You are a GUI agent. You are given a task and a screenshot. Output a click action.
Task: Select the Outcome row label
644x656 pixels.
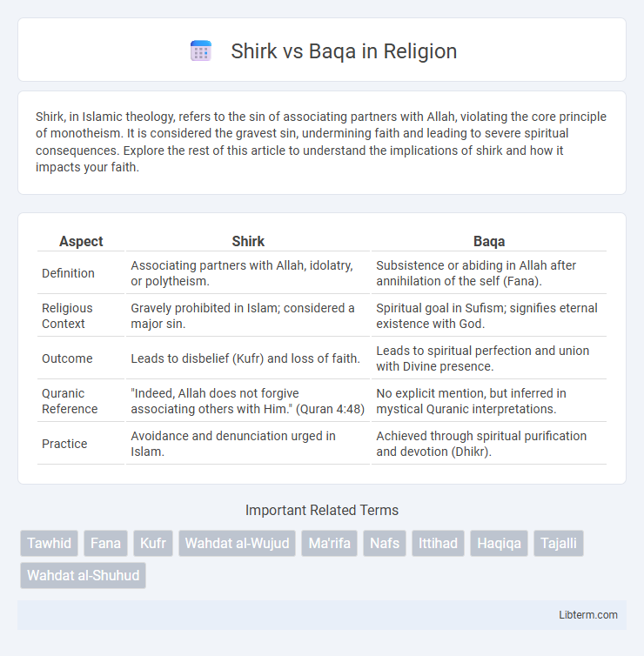(67, 358)
